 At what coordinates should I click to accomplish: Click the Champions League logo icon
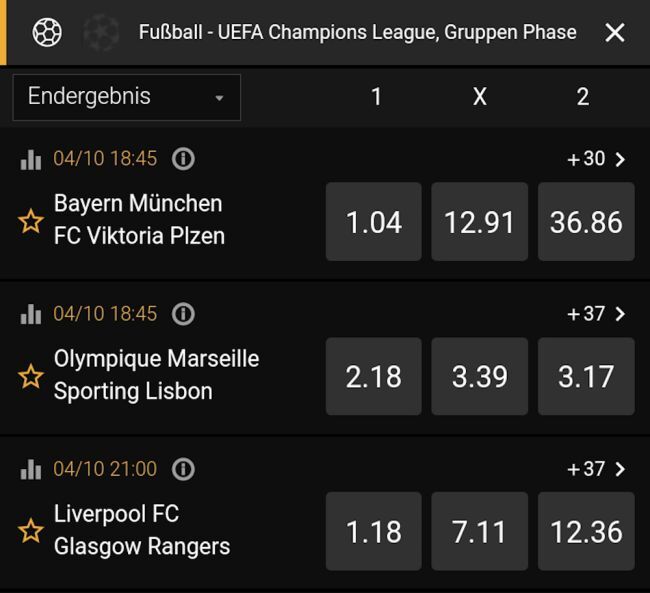100,32
